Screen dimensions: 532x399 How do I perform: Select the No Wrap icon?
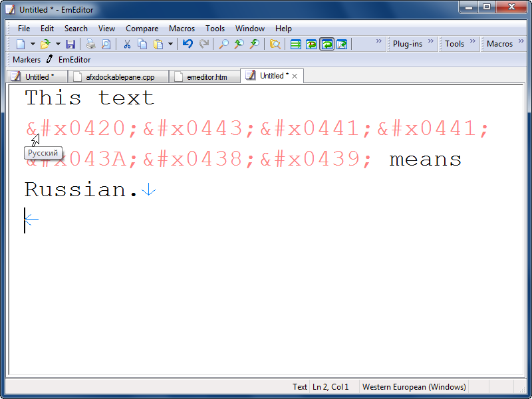295,44
